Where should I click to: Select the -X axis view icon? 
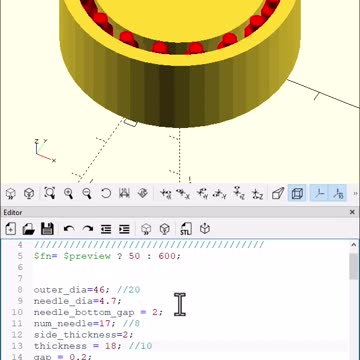click(x=183, y=193)
